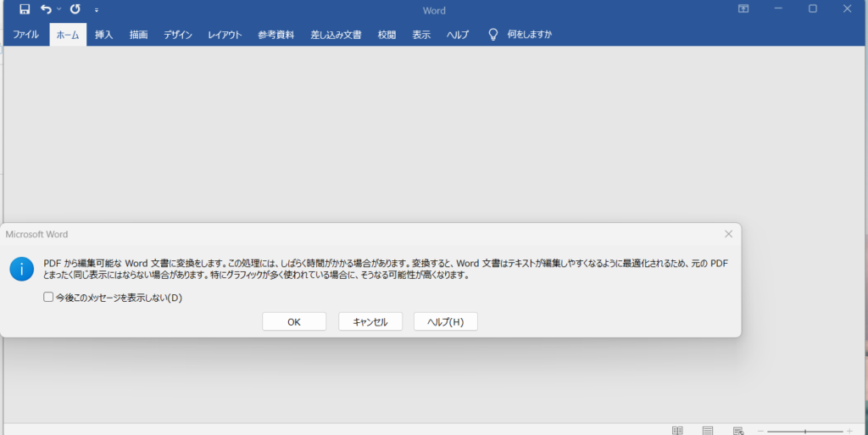This screenshot has width=868, height=435.
Task: Open the Undo history dropdown arrow
Action: [x=59, y=9]
